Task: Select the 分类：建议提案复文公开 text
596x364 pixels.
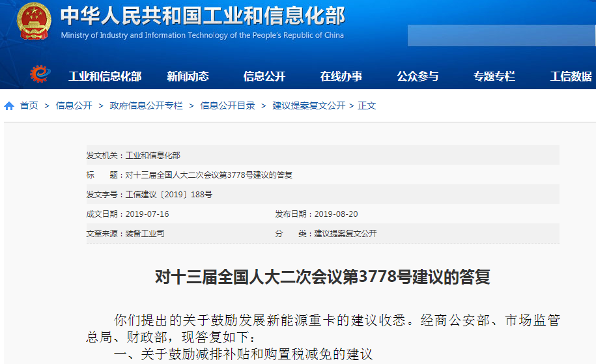Action: click(326, 234)
